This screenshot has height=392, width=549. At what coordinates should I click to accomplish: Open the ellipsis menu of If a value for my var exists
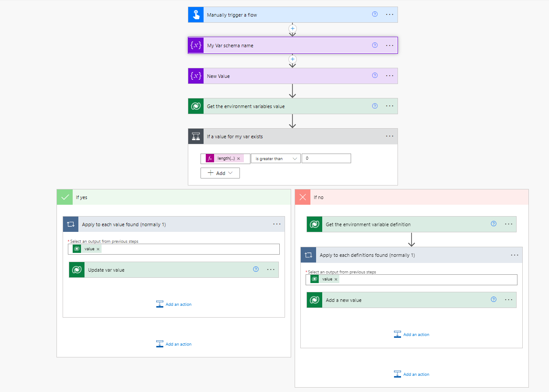tap(390, 136)
